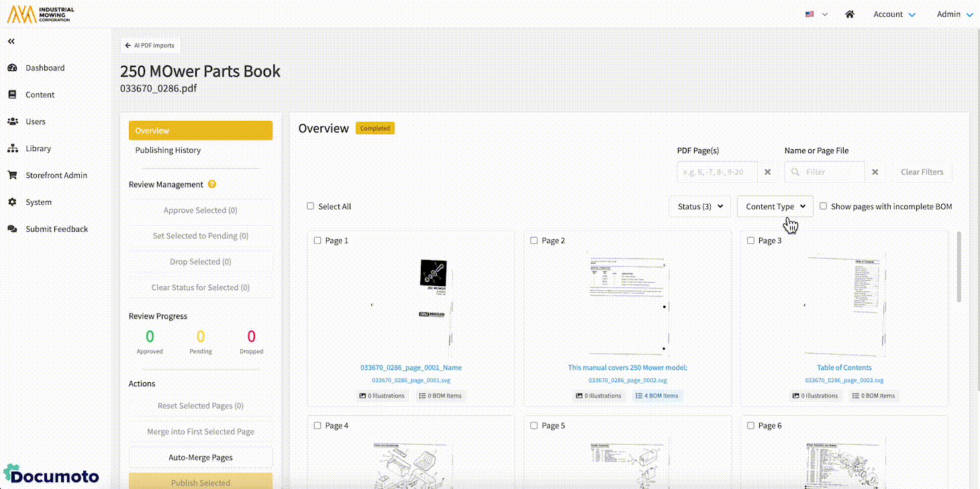Select the Page 1 checkbox
Viewport: 980px width, 489px height.
click(x=317, y=240)
